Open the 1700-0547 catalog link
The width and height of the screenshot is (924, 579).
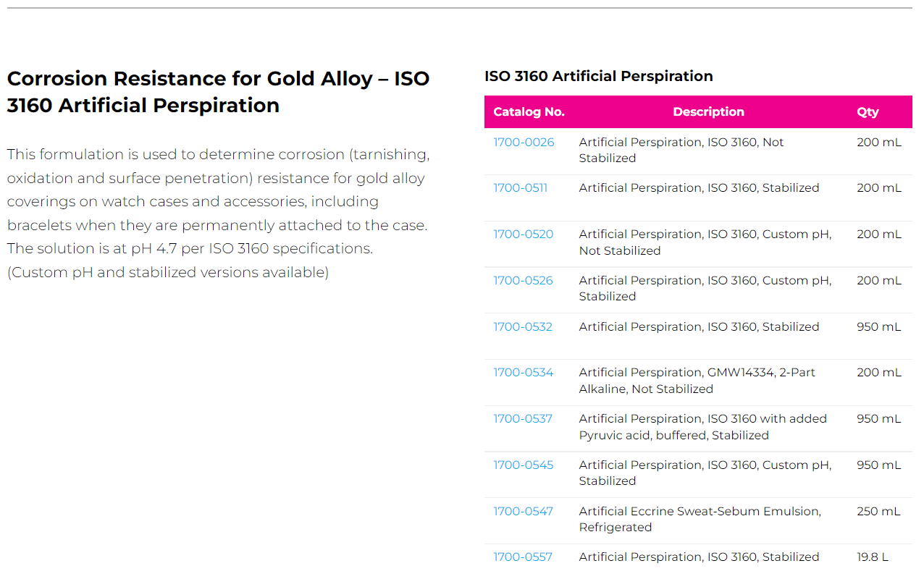[523, 512]
